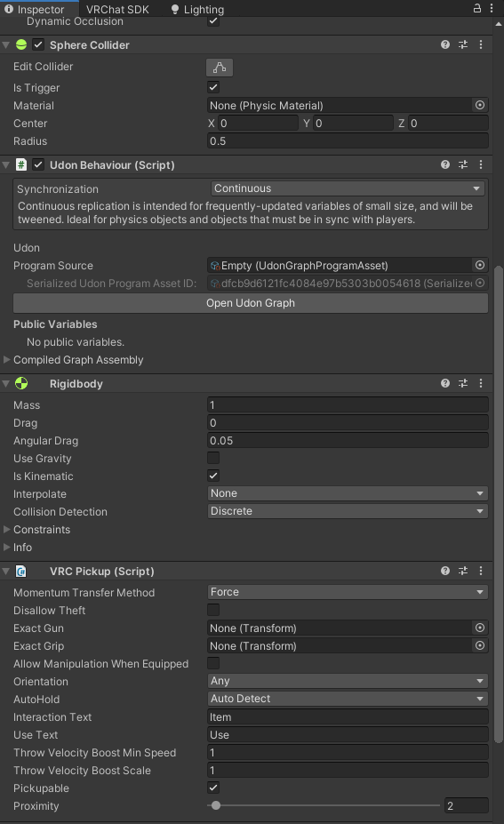Switch to the VRChat SDK tab
The width and height of the screenshot is (504, 824).
pyautogui.click(x=117, y=9)
